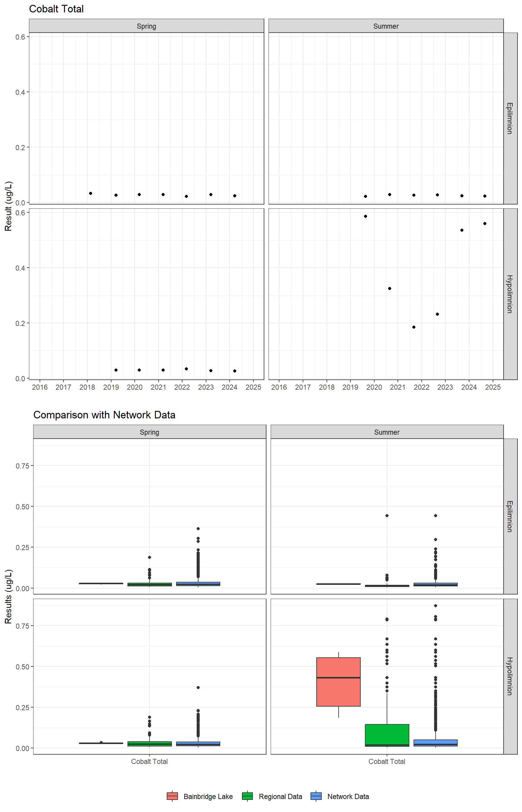Click the 2018 spring epilimnion data point
The width and height of the screenshot is (522, 812).
point(91,193)
